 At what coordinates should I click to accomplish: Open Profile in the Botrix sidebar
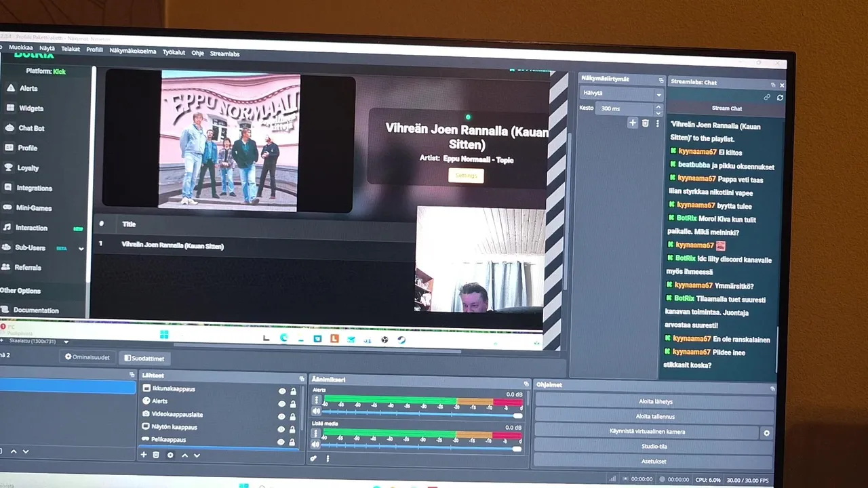point(28,148)
